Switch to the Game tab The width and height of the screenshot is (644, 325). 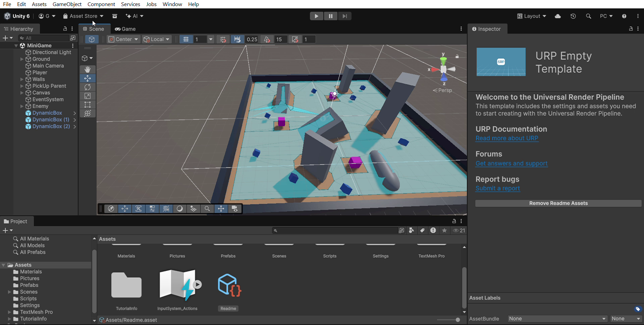[125, 29]
